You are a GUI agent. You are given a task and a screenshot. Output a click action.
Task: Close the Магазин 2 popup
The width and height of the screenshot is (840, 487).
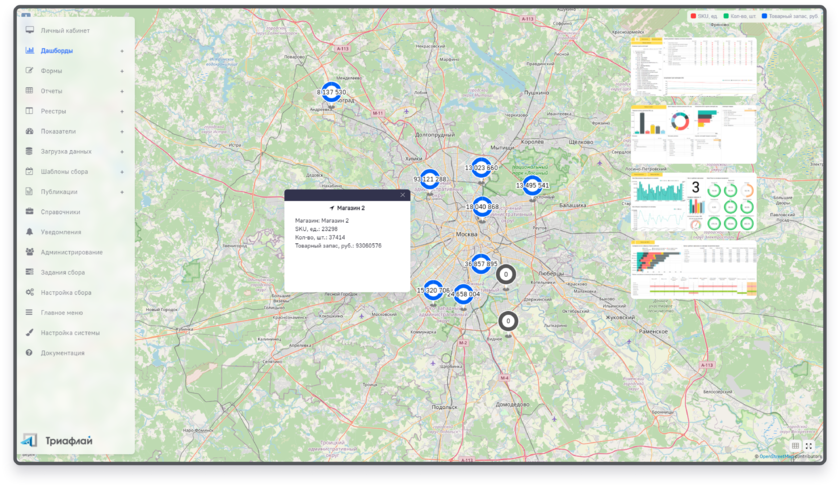click(403, 195)
